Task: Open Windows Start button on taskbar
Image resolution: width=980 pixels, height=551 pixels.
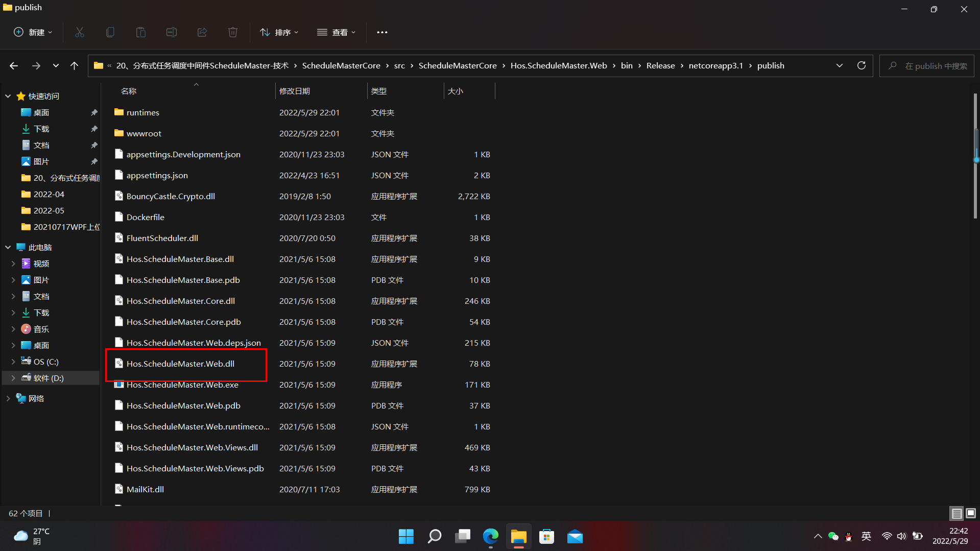Action: click(406, 537)
